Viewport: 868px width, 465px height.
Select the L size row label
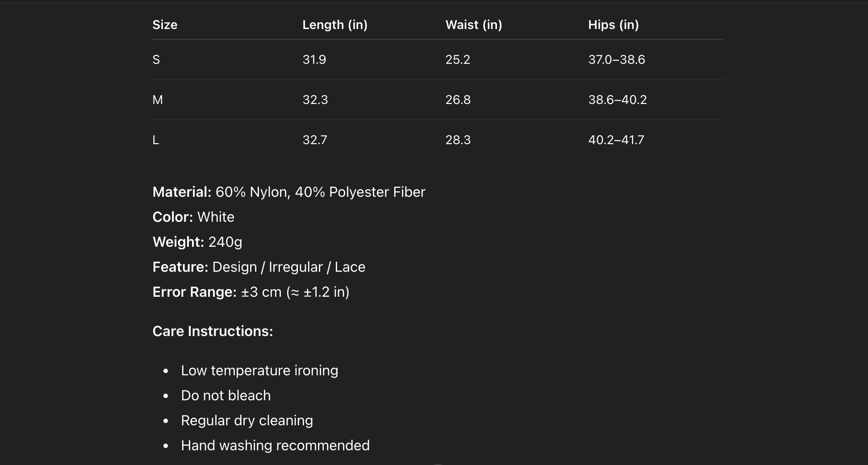(x=156, y=140)
